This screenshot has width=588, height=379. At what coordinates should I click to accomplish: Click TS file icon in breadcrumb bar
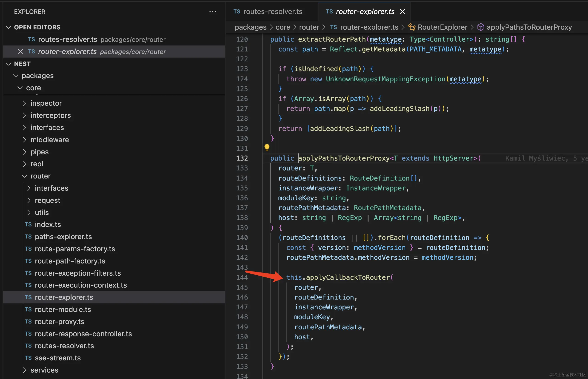coord(334,27)
